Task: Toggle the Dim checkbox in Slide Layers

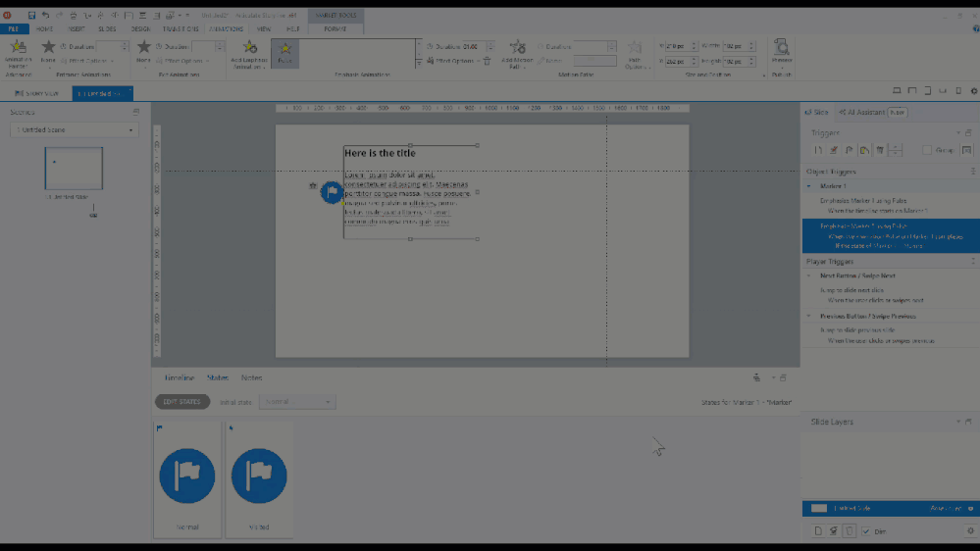Action: [x=866, y=531]
